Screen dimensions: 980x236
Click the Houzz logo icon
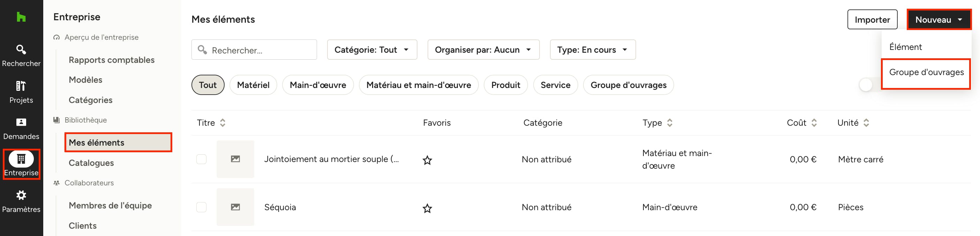(21, 17)
